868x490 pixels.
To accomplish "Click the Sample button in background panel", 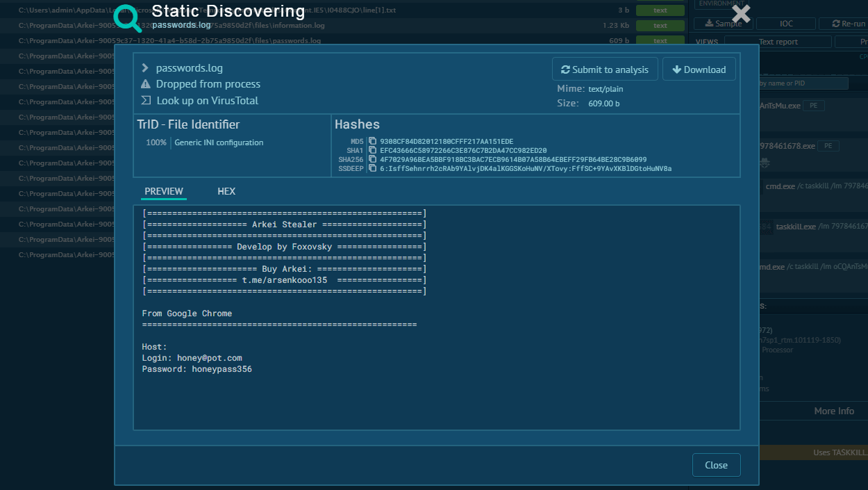I will click(x=723, y=24).
